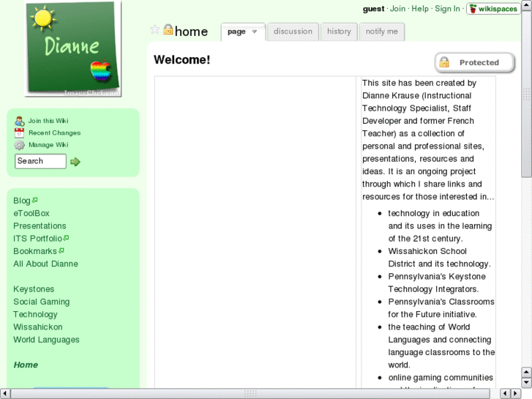Click the external link icon beside Blog
Image resolution: width=532 pixels, height=399 pixels.
34,200
